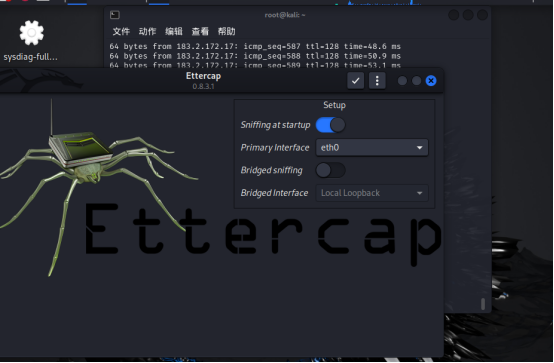Screen dimensions: 554x363
Task: Open Bridged Interface Local Loopback dropdown
Action: (x=372, y=193)
